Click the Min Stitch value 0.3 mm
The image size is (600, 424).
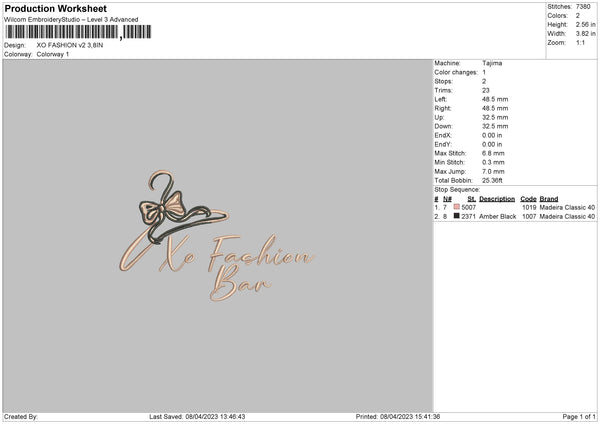[x=493, y=162]
